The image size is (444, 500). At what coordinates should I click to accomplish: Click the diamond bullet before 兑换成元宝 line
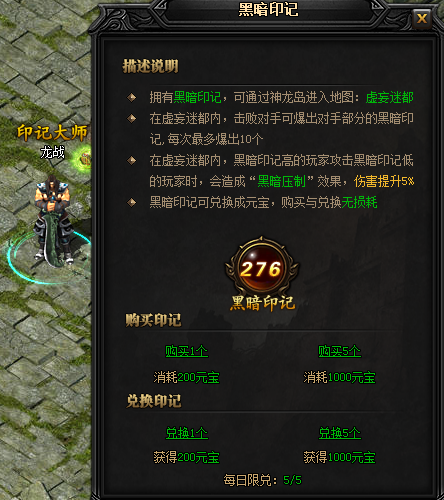click(132, 202)
